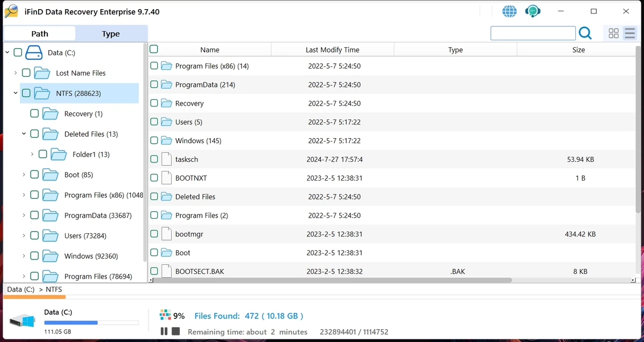The image size is (644, 342).
Task: Click the horizontal scrollbar of the file list
Action: [x=333, y=280]
